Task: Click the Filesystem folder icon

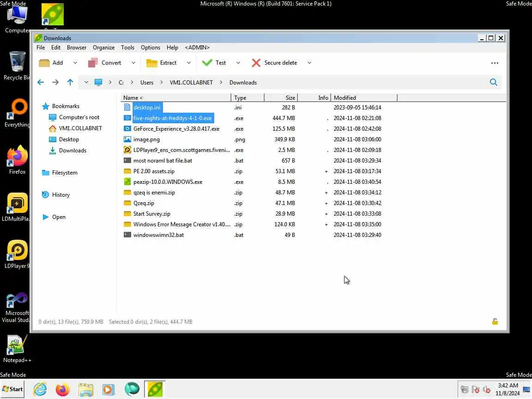Action: point(46,173)
